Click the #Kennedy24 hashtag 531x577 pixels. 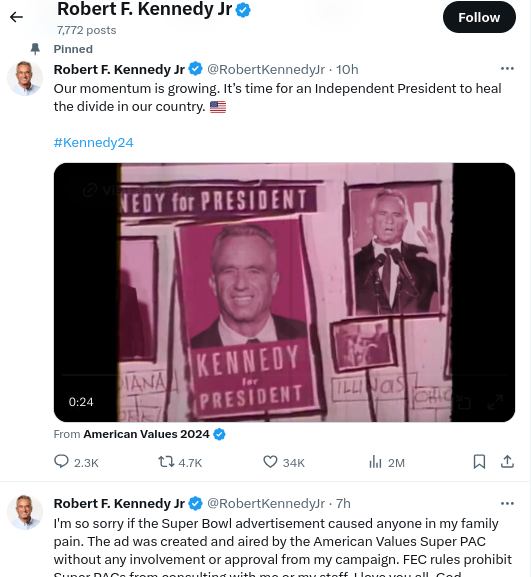pos(93,142)
